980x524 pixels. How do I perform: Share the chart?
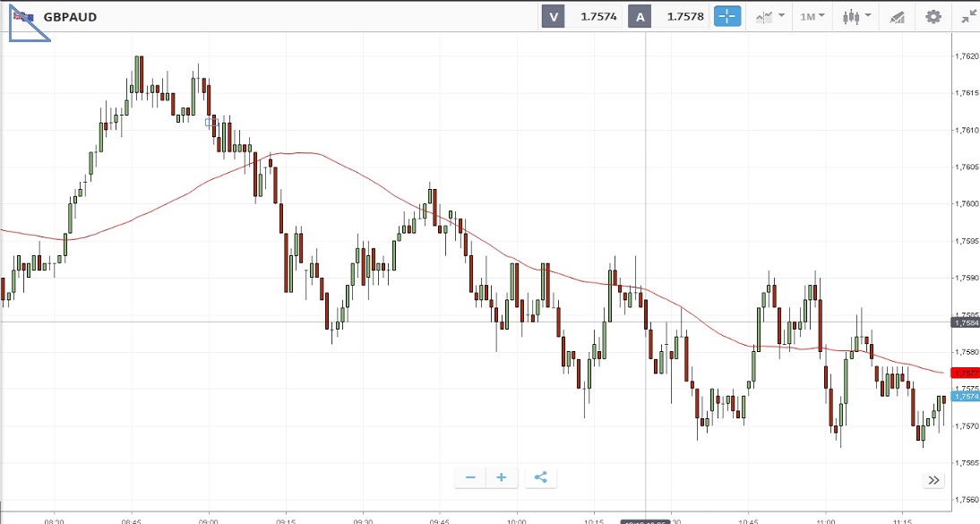click(x=540, y=477)
